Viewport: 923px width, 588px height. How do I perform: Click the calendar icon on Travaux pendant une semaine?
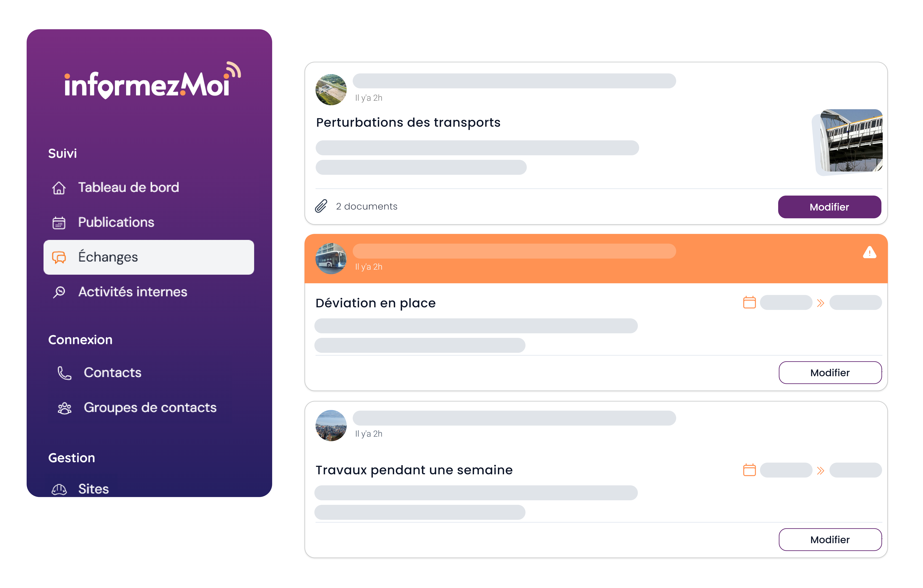point(749,470)
